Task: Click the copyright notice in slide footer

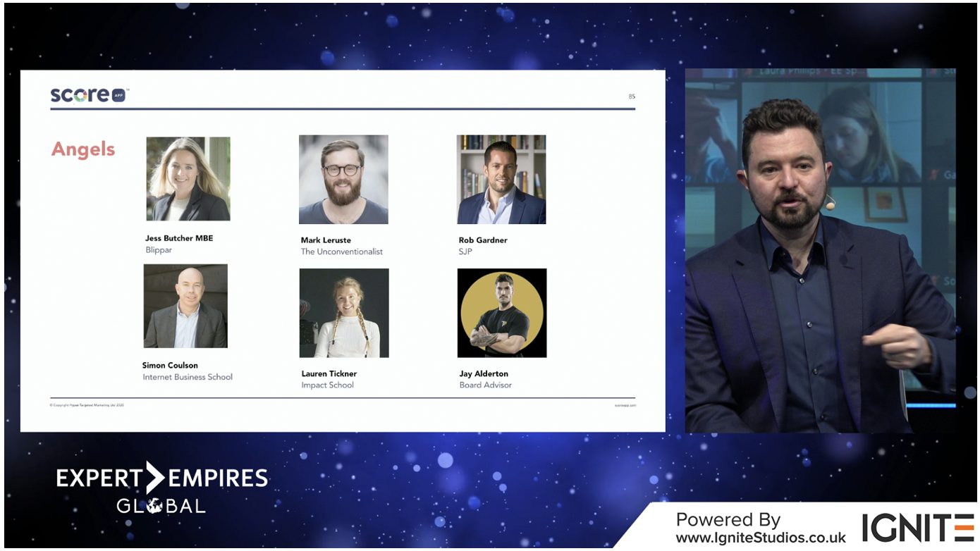Action: 87,405
